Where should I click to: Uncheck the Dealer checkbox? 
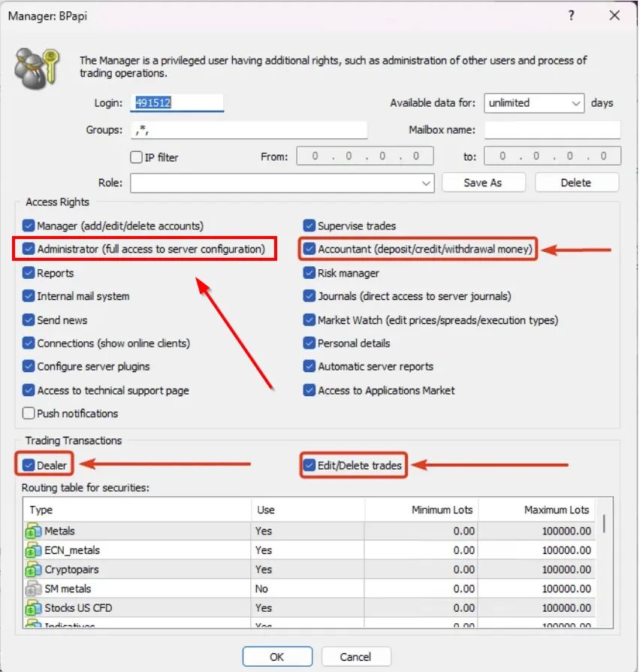point(29,465)
